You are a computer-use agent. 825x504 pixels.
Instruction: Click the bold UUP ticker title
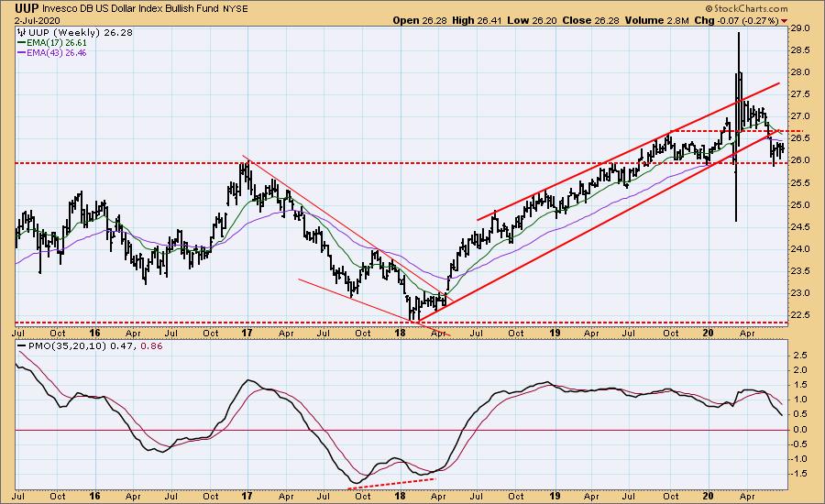pos(27,8)
